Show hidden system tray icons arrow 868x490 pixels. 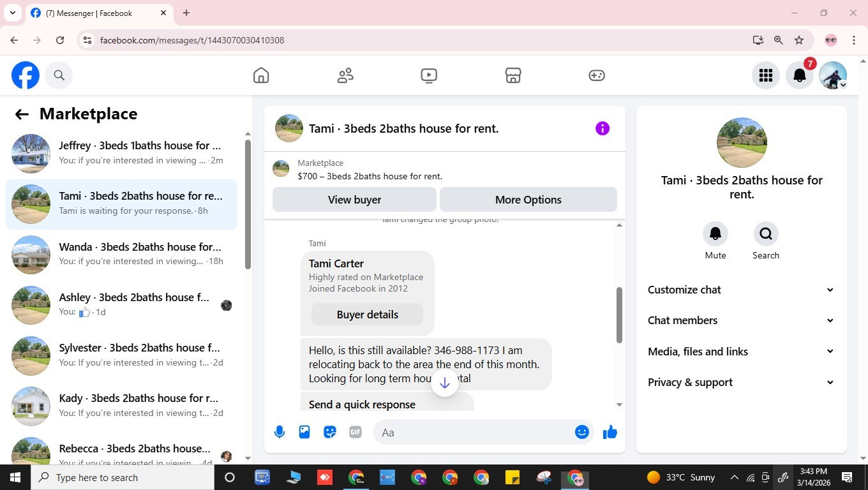(734, 477)
